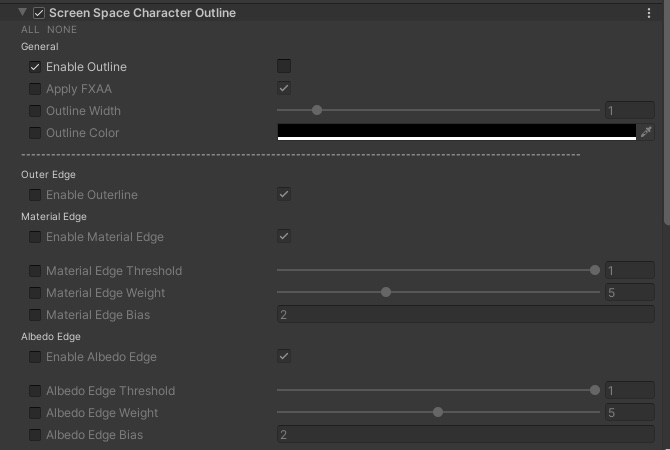Click the Material Edge Bias input field
The width and height of the screenshot is (670, 450).
(x=465, y=315)
